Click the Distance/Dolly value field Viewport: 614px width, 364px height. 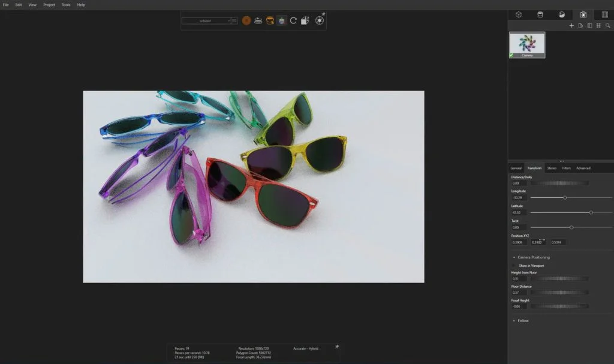[519, 183]
